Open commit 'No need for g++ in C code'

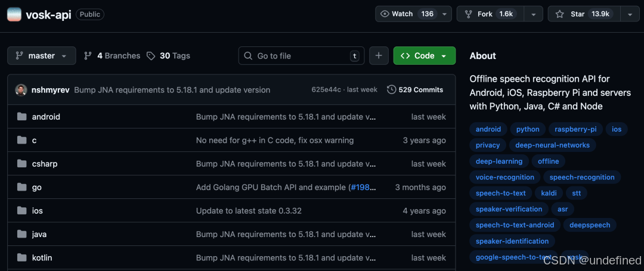pos(275,140)
